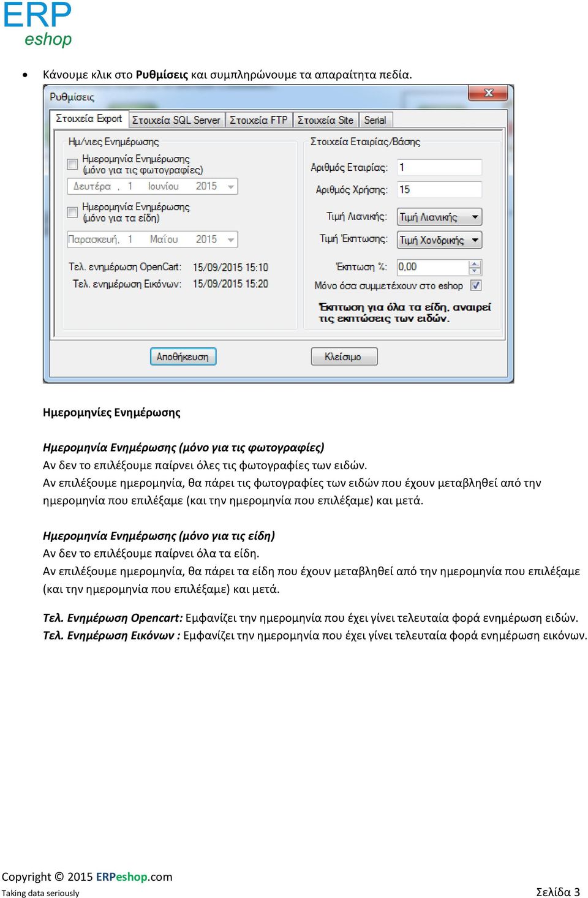Click the Αριθμός Χρήσης input field

(x=439, y=189)
